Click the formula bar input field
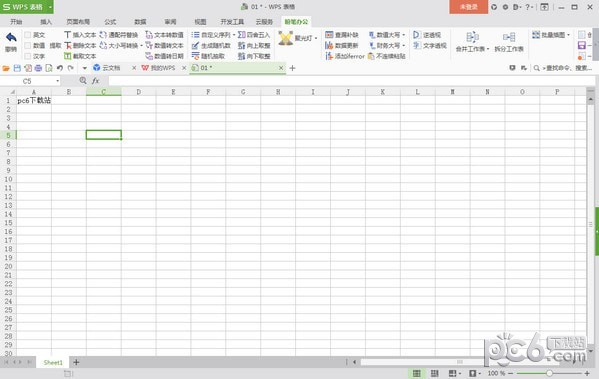 point(351,81)
